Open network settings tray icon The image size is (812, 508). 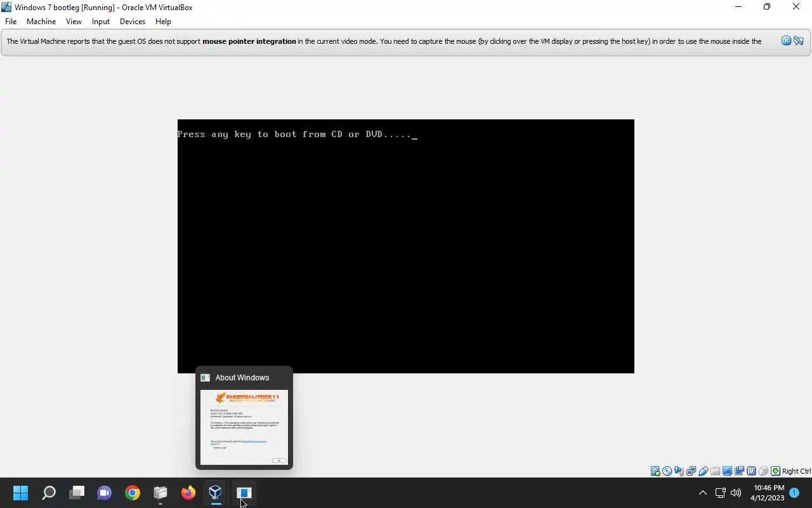pyautogui.click(x=720, y=493)
